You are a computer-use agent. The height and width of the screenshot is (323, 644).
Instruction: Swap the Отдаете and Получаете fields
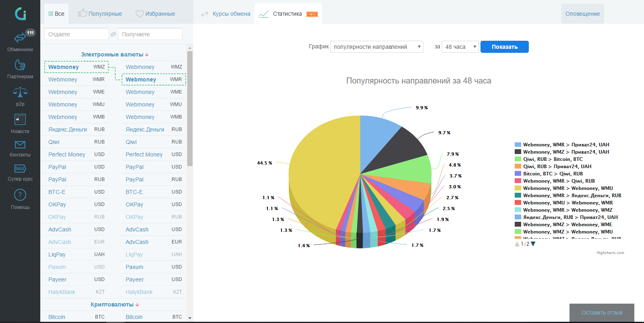point(113,34)
